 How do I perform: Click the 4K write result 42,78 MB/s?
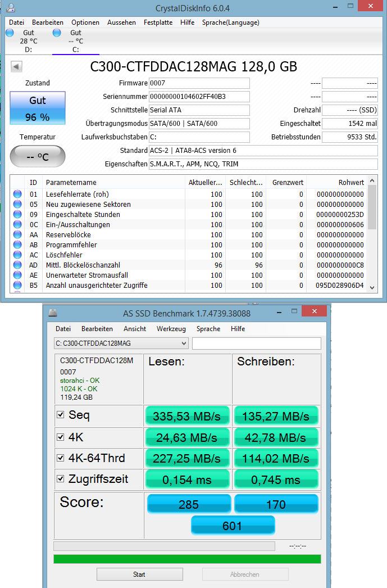tap(276, 437)
